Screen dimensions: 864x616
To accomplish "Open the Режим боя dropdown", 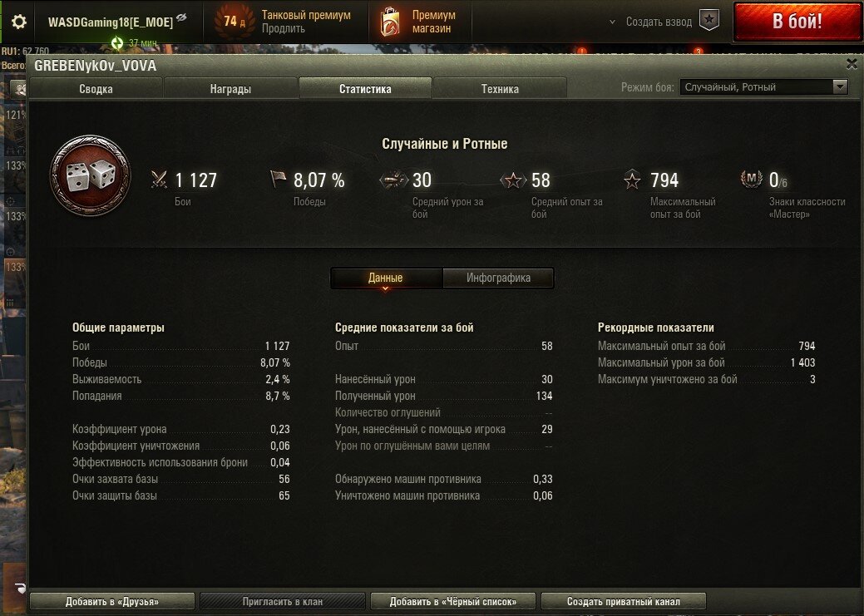I will tap(763, 87).
